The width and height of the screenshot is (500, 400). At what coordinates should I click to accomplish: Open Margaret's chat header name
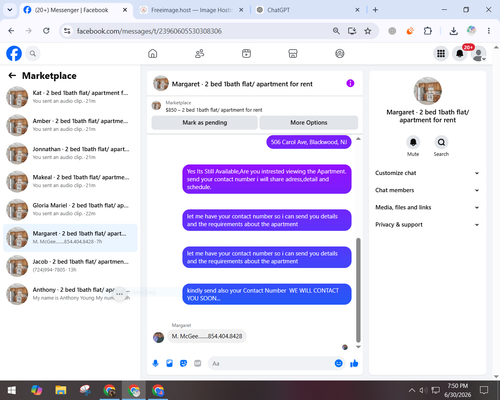point(242,84)
